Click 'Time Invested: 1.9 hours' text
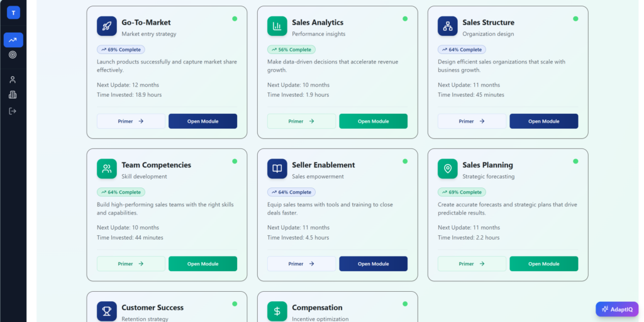644x322 pixels. [298, 95]
